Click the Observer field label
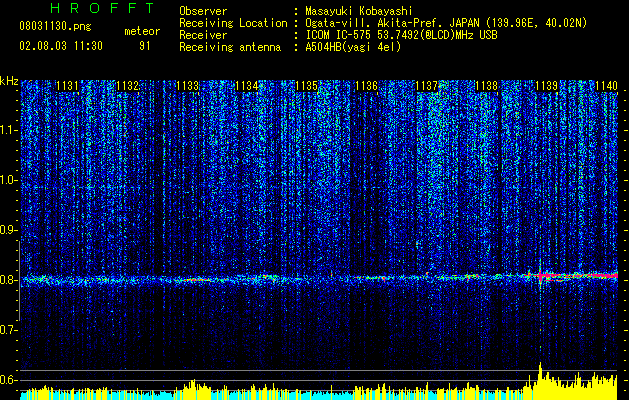629x400 pixels. pos(203,11)
